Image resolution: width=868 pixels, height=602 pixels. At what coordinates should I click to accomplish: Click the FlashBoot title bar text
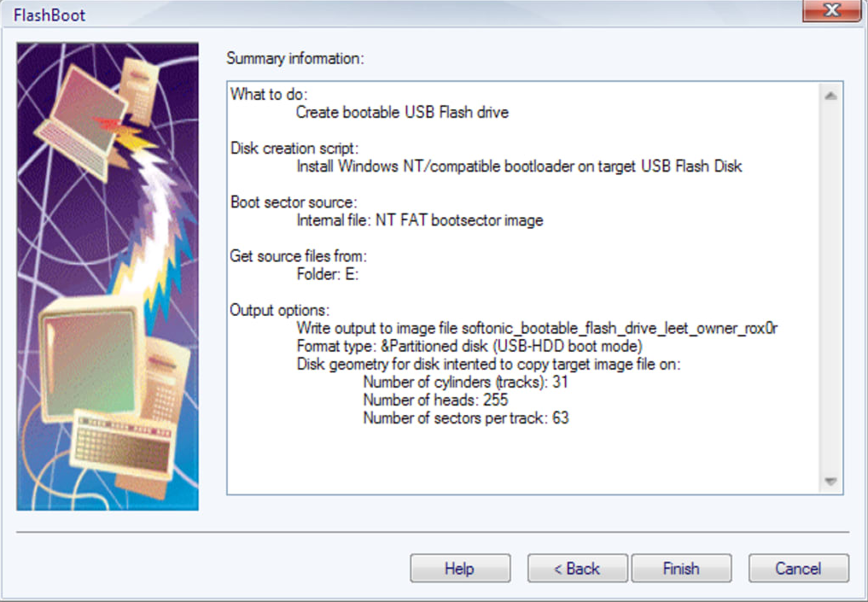[x=50, y=15]
